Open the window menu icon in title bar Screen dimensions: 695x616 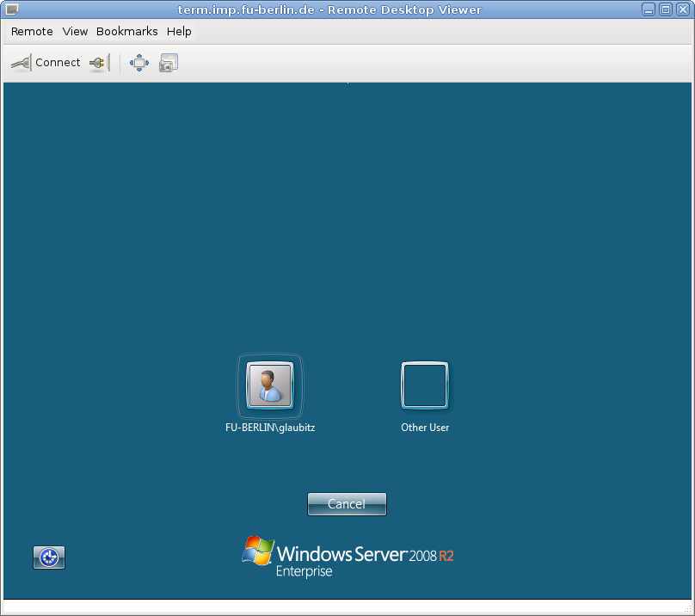(x=12, y=9)
